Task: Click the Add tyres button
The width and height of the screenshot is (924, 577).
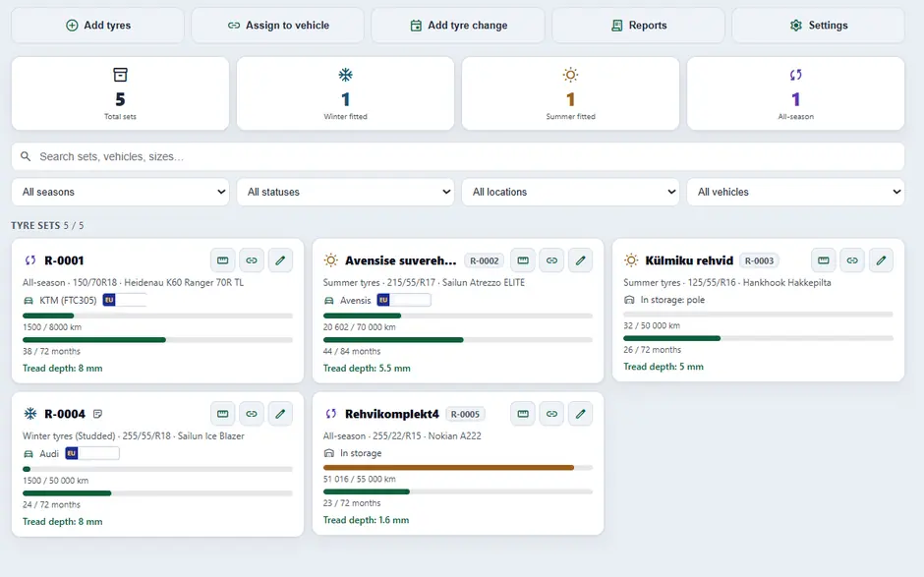Action: [98, 26]
